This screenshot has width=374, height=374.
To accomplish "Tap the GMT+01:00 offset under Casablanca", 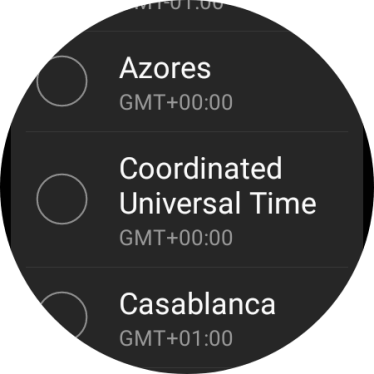I will (176, 338).
